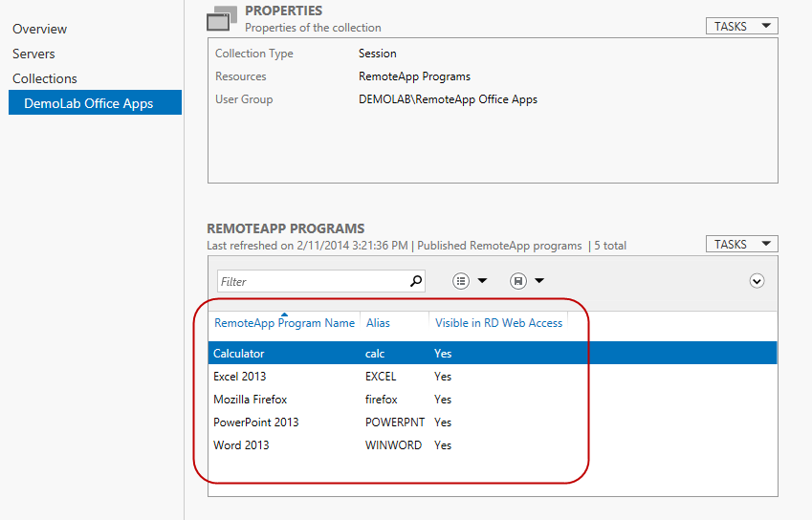This screenshot has width=812, height=520.
Task: Sort by Visible in RD Web Access
Action: click(x=498, y=323)
